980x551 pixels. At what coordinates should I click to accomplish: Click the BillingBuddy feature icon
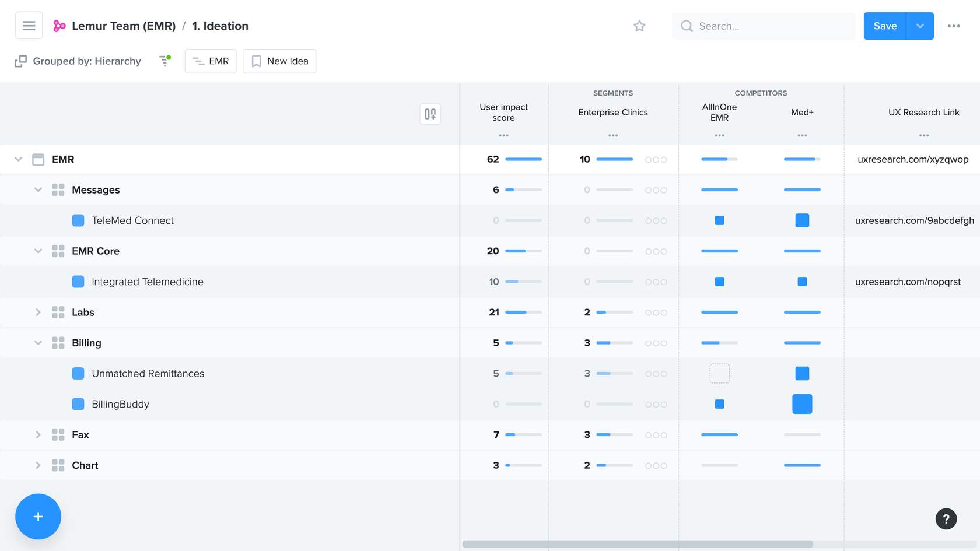click(x=78, y=404)
